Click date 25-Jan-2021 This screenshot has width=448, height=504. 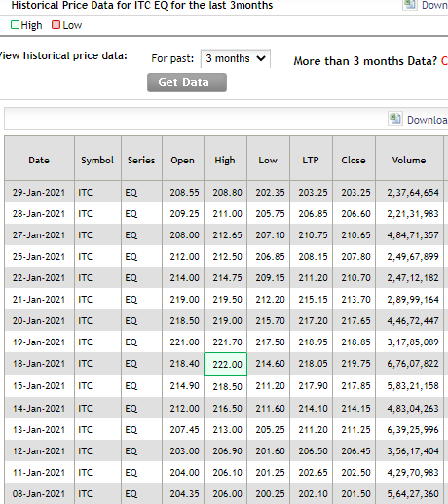(x=39, y=256)
